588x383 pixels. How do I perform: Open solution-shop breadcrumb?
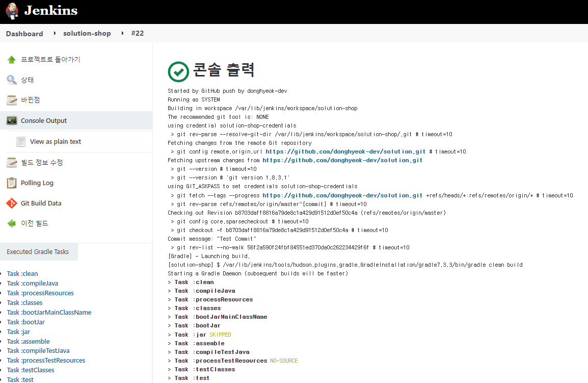click(x=87, y=34)
